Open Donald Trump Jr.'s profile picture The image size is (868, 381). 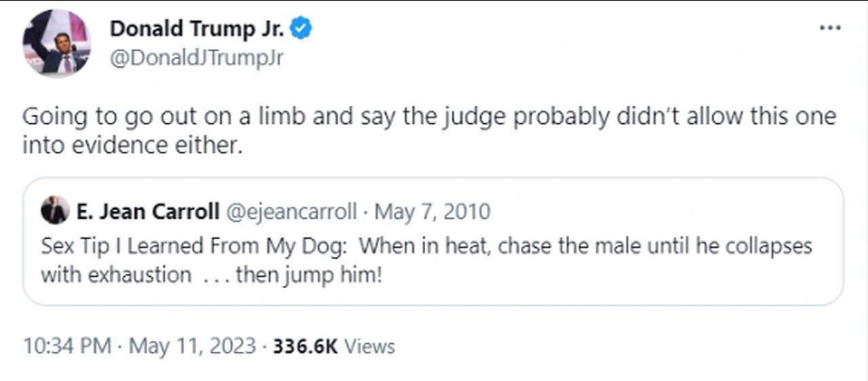point(56,43)
